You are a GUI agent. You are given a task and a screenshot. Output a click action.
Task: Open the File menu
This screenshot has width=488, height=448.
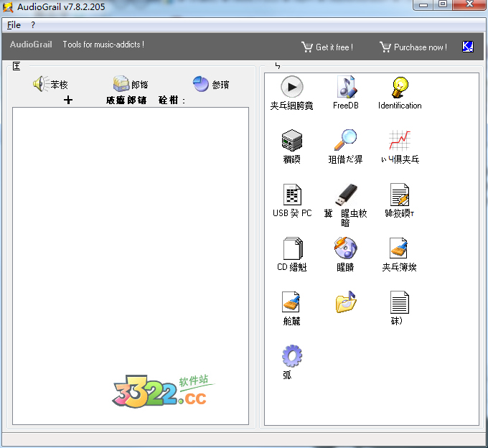[x=14, y=25]
